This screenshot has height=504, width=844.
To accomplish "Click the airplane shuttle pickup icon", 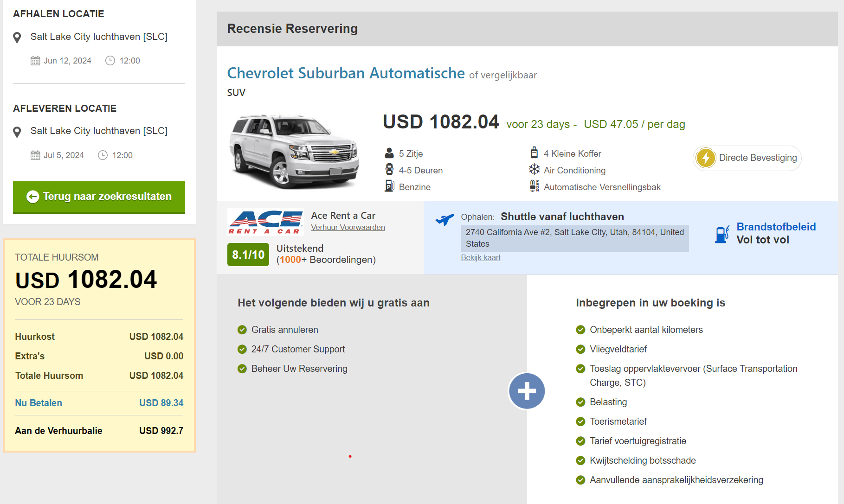I will (445, 219).
